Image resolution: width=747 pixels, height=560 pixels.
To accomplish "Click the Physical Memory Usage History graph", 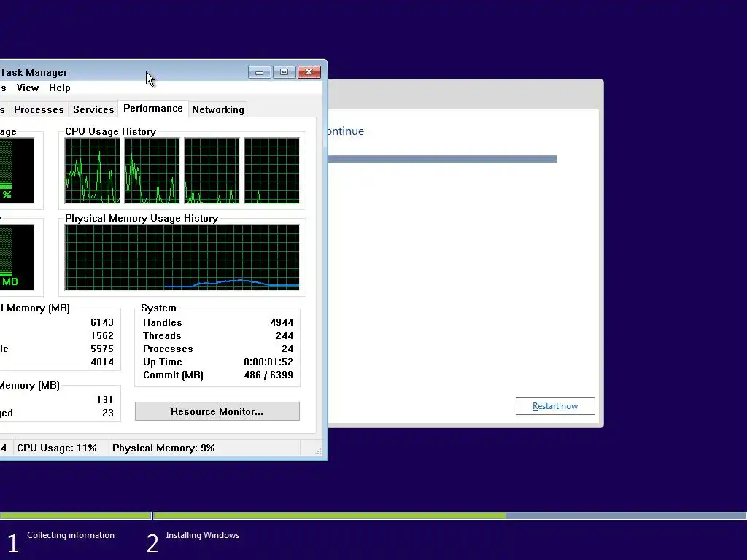I will 182,257.
